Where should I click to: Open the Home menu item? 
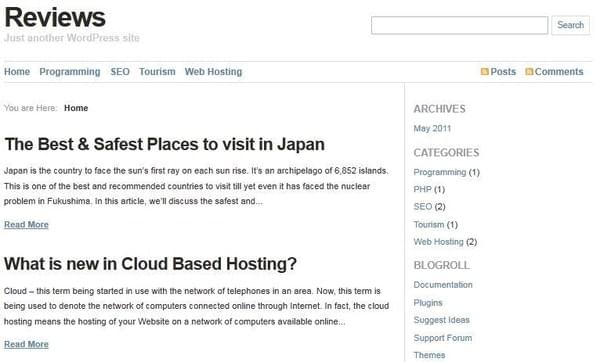coord(17,72)
